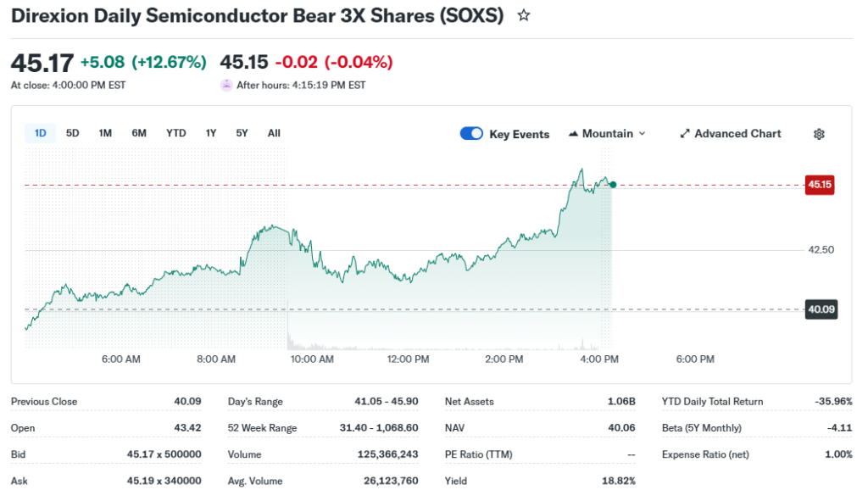Click the After hours moon icon
The image size is (868, 501).
click(x=226, y=85)
